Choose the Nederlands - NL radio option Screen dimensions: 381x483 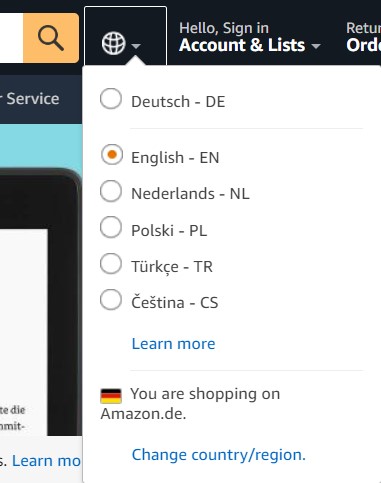pyautogui.click(x=111, y=191)
